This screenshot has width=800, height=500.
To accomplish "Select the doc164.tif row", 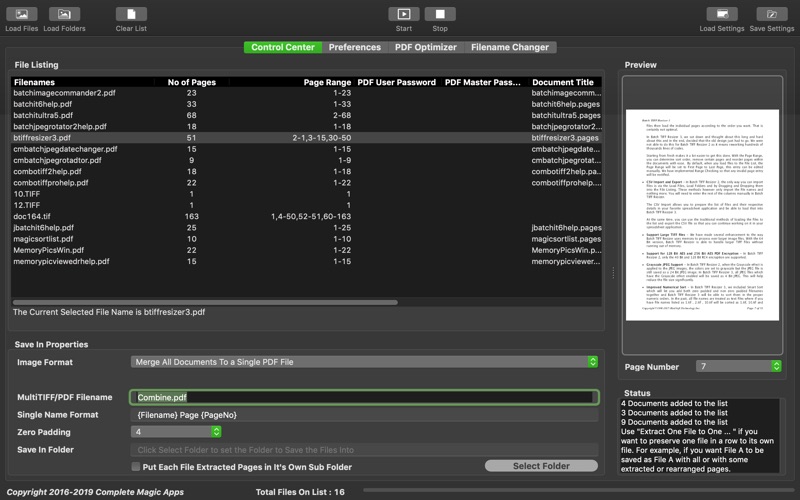I will tap(306, 216).
